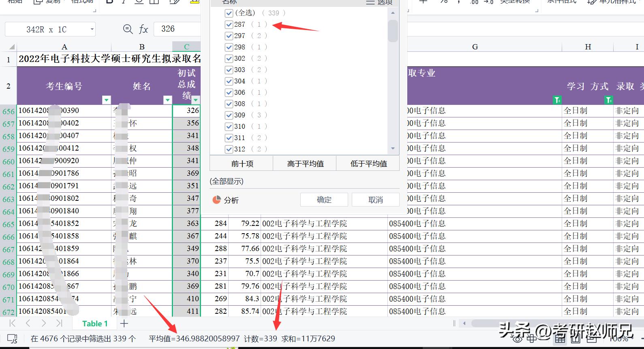Click the formula bar showing 326

tap(177, 29)
